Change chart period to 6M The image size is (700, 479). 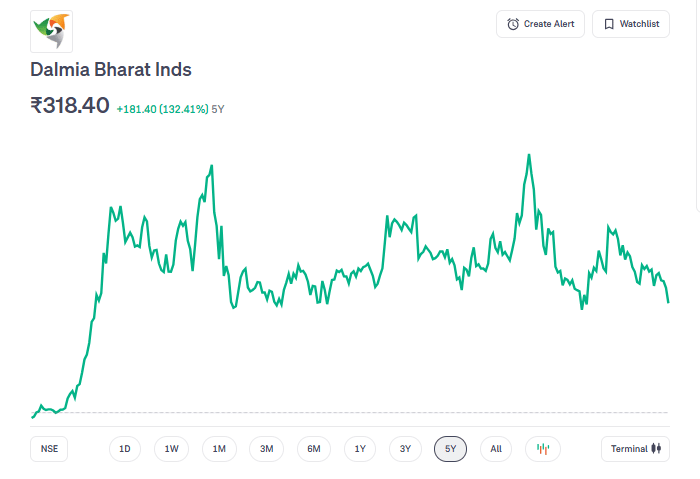tap(313, 449)
